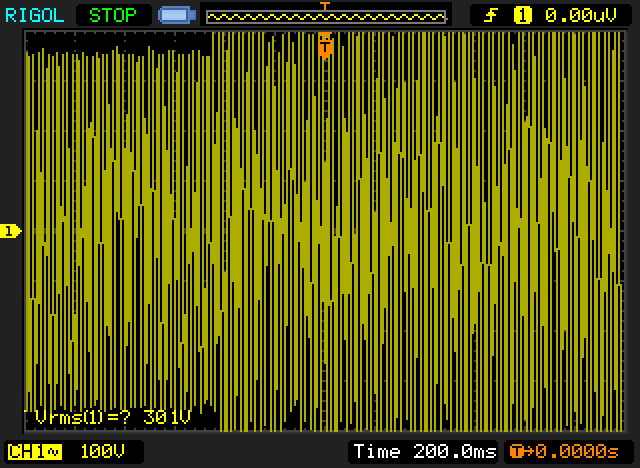Click the orange T marker above memory bar
This screenshot has height=468, width=640.
[x=324, y=6]
